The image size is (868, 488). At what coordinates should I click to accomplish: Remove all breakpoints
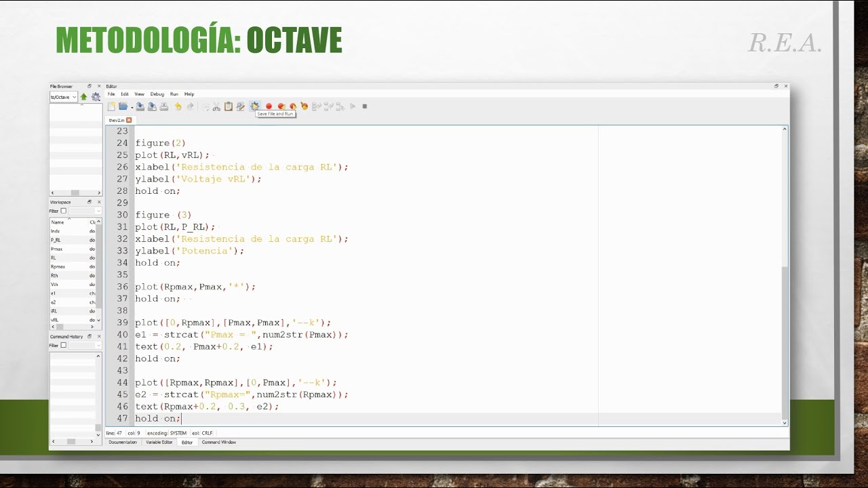point(304,106)
